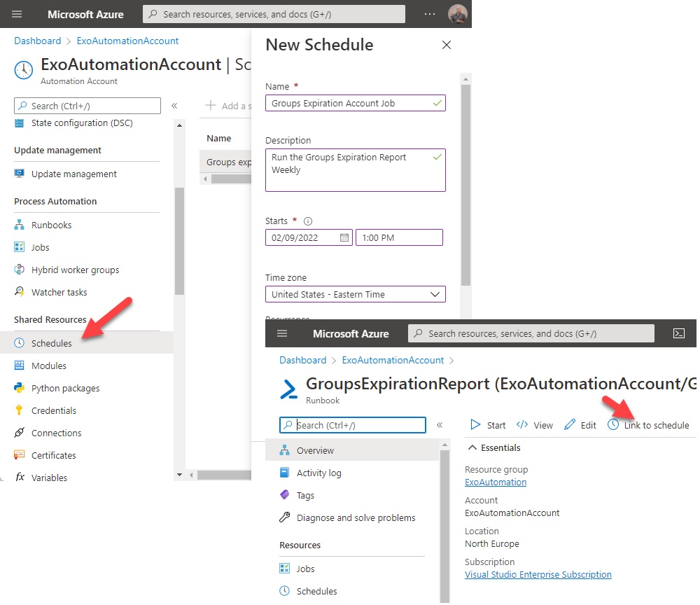Click the Runbooks icon in sidebar
700x605 pixels.
pos(19,225)
